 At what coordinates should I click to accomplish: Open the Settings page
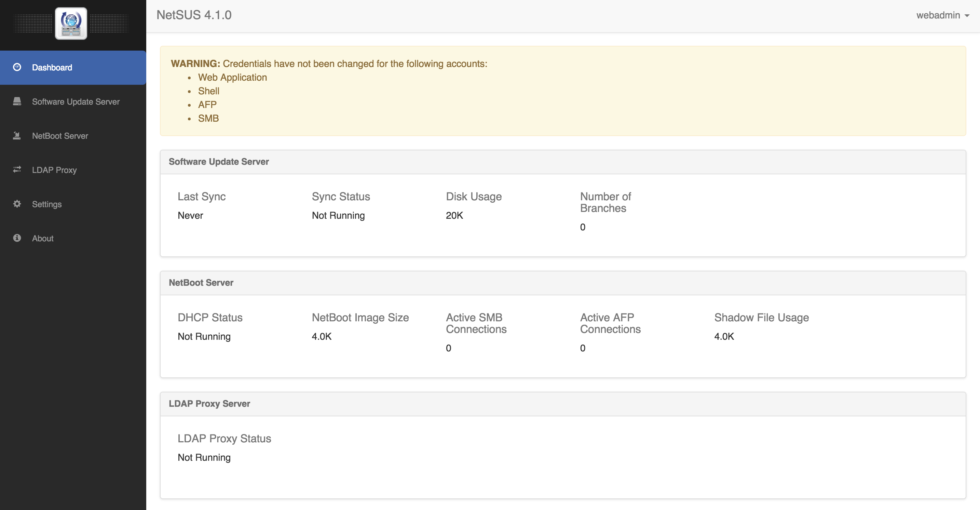(73, 204)
